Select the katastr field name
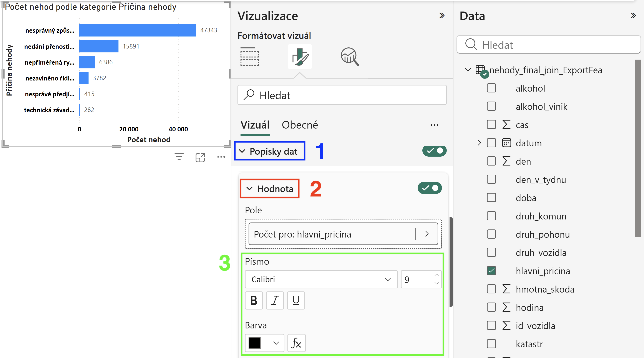Screen dimensions: 644x358 (x=529, y=344)
